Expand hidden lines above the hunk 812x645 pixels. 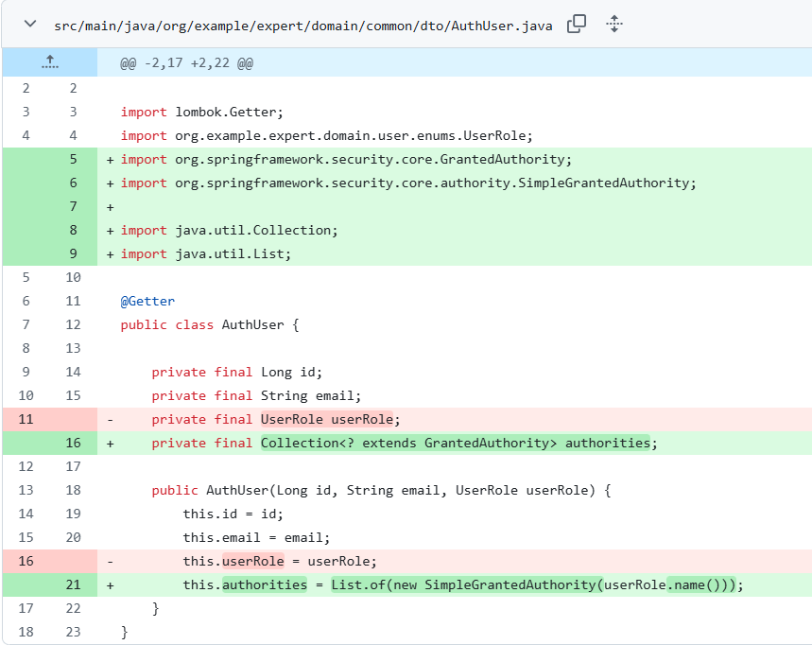tap(50, 62)
